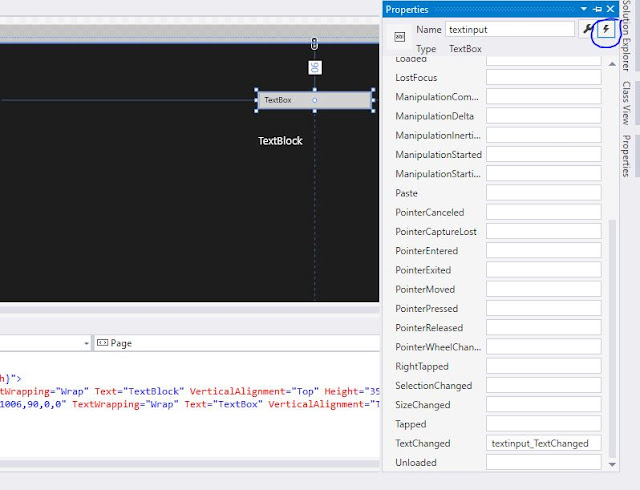Show properties using the wrench icon
Viewport: 640px width, 490px height.
587,29
